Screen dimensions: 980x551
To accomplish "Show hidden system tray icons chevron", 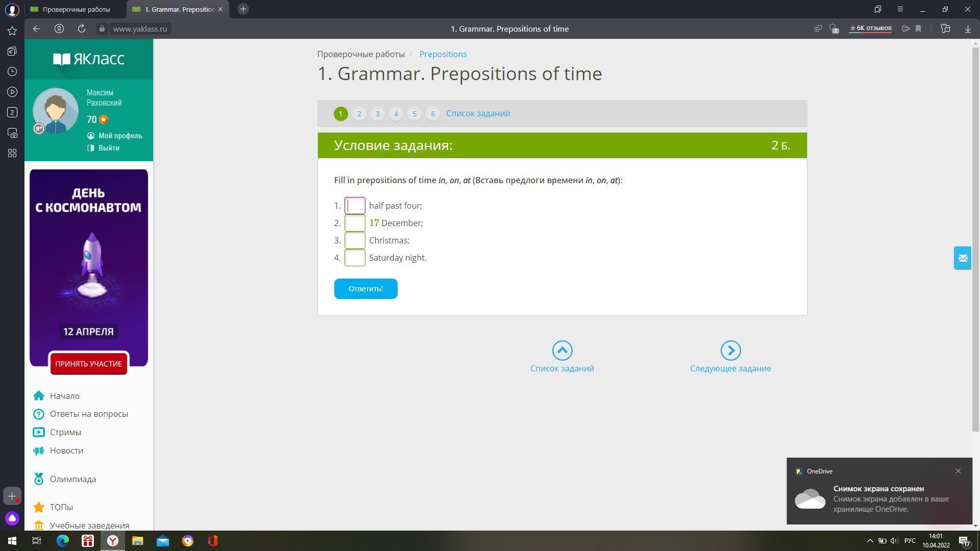I will [x=870, y=541].
